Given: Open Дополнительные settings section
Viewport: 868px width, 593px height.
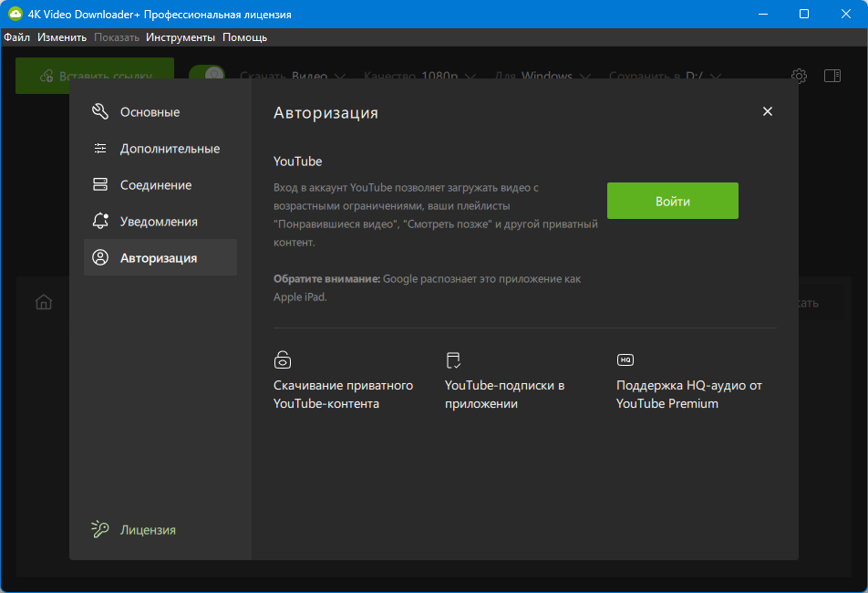Looking at the screenshot, I should tap(160, 149).
